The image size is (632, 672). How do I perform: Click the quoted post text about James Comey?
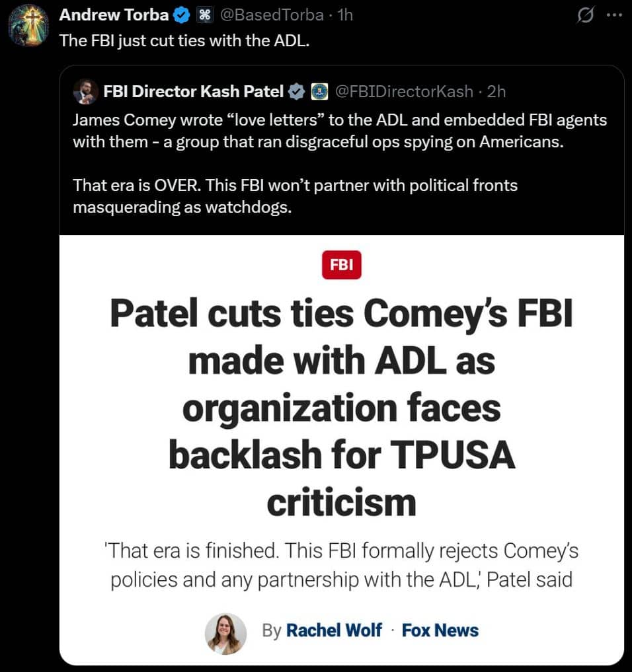click(339, 131)
